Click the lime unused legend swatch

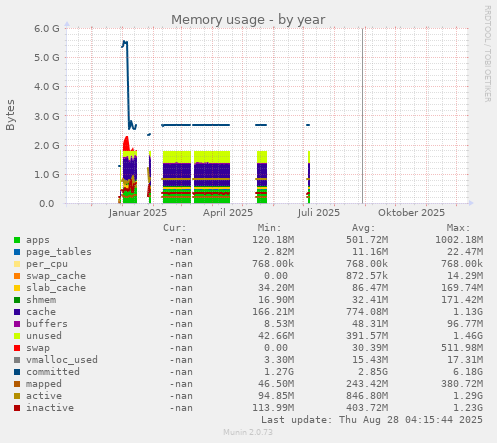(x=17, y=336)
